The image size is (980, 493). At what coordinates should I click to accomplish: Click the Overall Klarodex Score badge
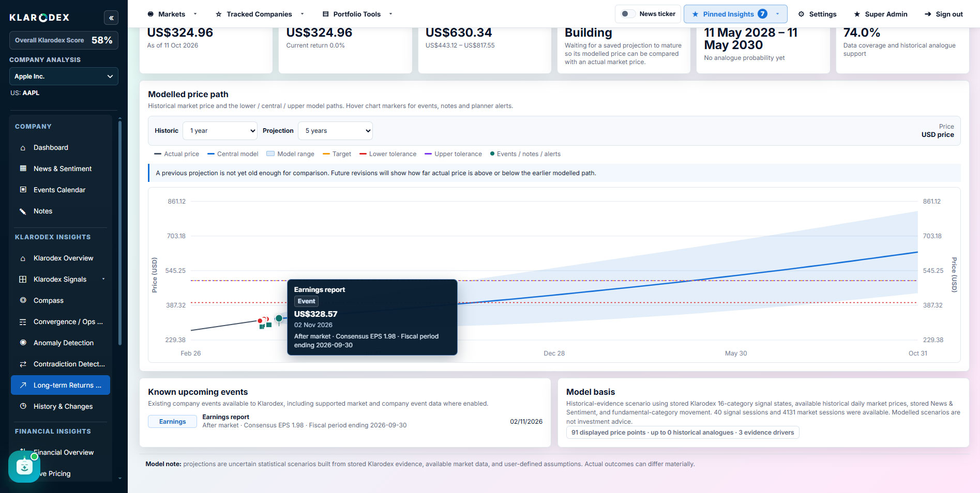pos(64,40)
